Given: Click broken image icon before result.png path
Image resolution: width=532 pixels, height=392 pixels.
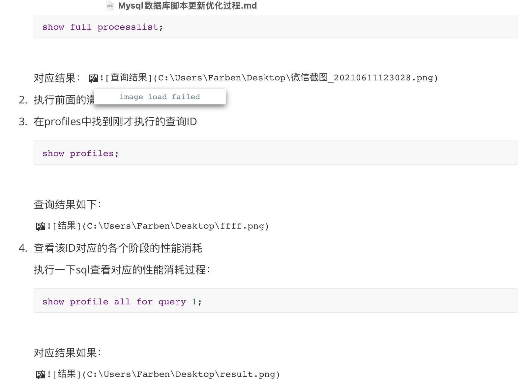Looking at the screenshot, I should tap(41, 375).
